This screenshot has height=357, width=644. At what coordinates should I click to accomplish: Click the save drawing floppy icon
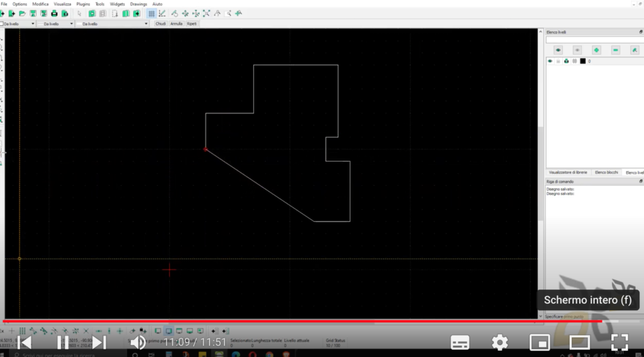coord(33,14)
